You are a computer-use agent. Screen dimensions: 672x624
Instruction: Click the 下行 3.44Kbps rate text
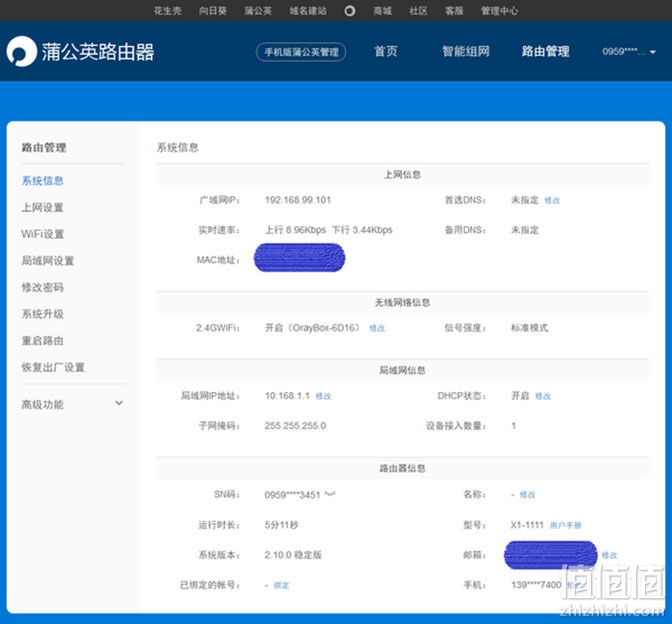point(363,230)
